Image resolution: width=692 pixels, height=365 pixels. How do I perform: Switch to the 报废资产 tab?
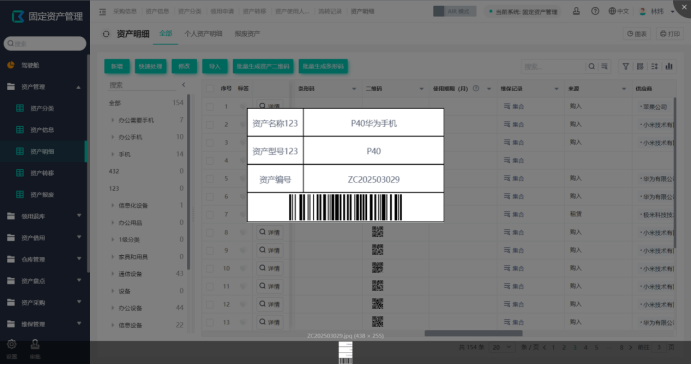(x=247, y=34)
